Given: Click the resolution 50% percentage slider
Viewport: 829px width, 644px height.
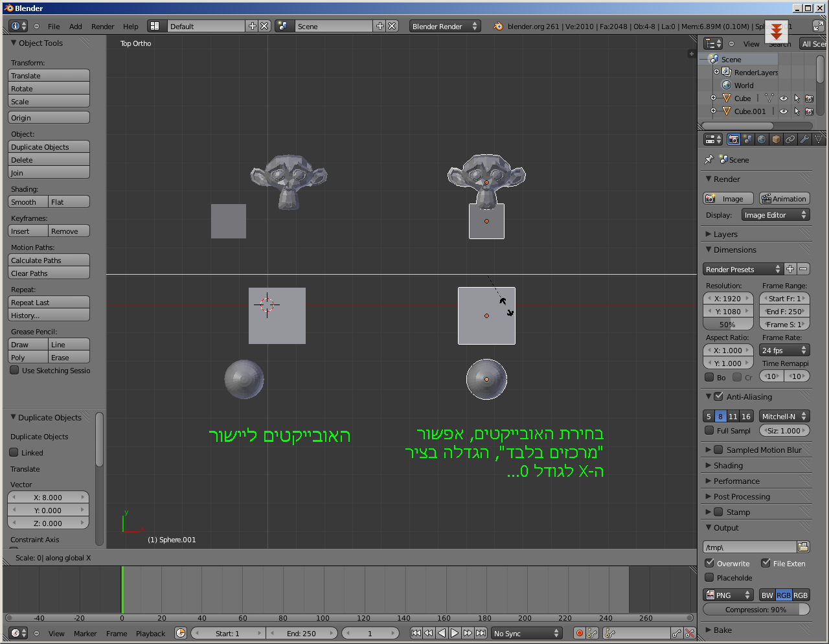Looking at the screenshot, I should coord(728,325).
